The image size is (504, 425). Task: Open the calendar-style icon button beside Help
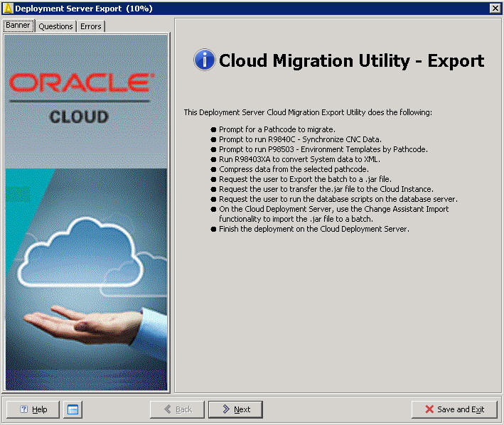pyautogui.click(x=73, y=409)
